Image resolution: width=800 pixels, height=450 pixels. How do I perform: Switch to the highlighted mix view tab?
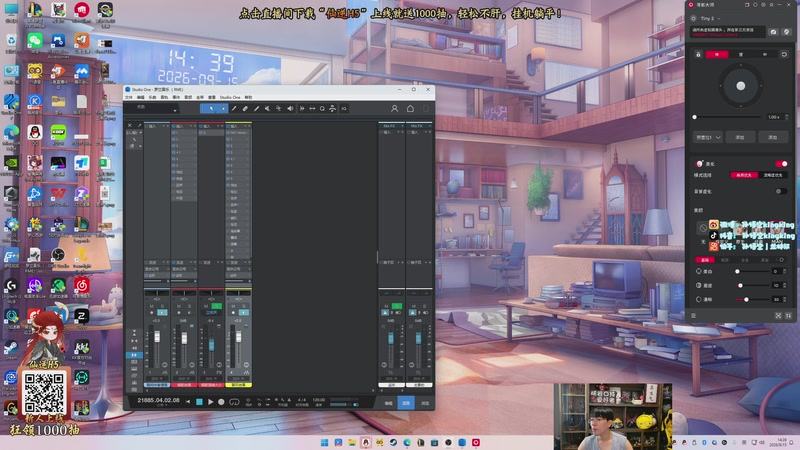point(406,403)
